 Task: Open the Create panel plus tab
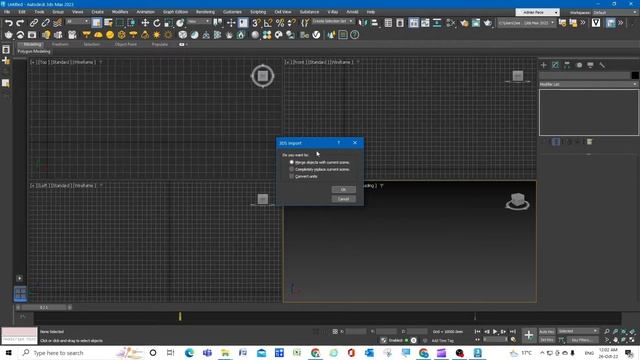[x=544, y=65]
